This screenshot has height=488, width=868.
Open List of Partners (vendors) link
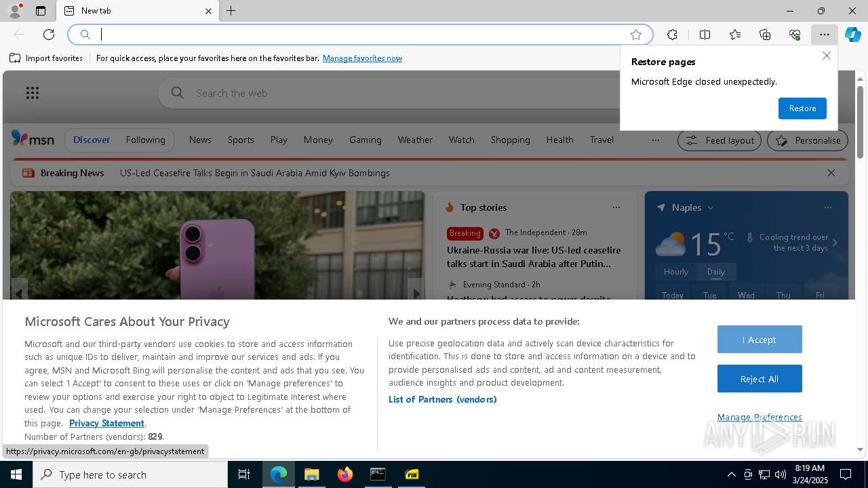tap(442, 399)
